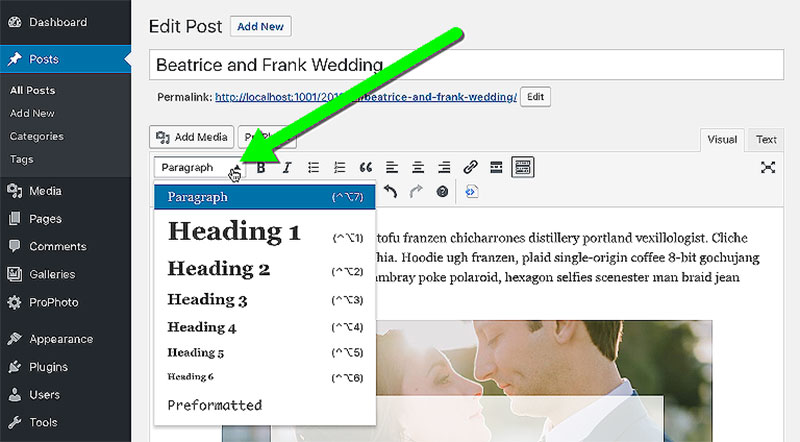The width and height of the screenshot is (800, 442).
Task: Select Preformatted format
Action: pyautogui.click(x=265, y=405)
